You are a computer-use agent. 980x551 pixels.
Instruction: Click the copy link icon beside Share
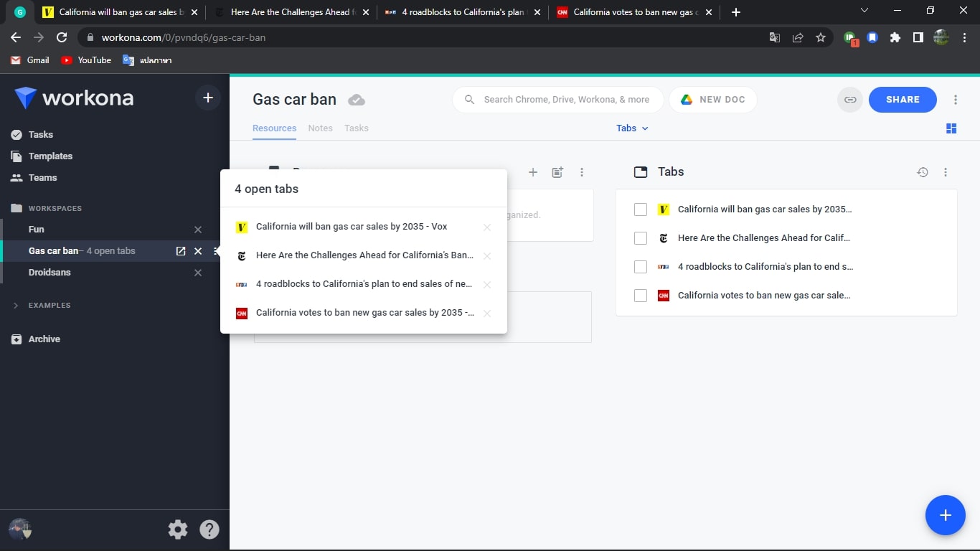pos(850,100)
